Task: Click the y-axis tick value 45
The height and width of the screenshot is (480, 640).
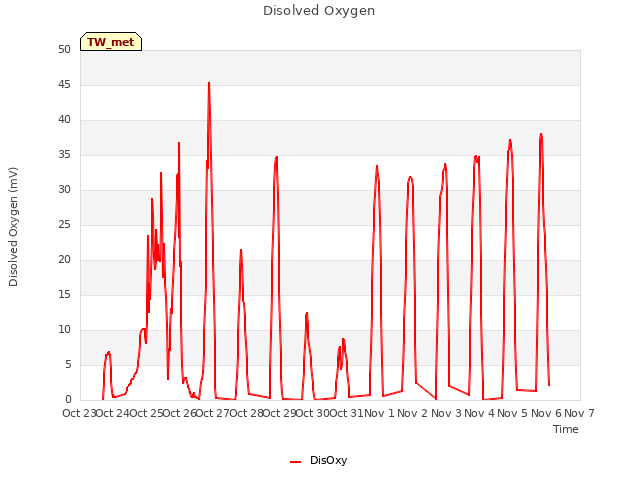Action: 64,85
